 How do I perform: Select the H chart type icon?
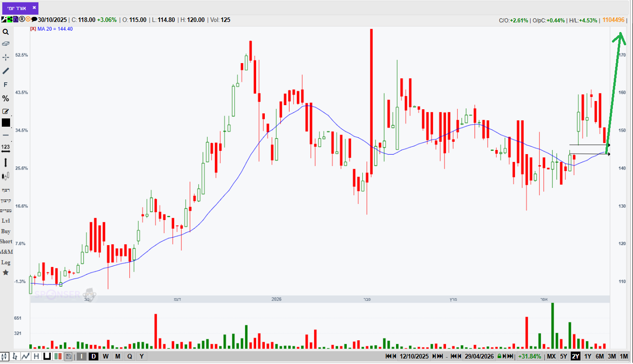(x=36, y=356)
